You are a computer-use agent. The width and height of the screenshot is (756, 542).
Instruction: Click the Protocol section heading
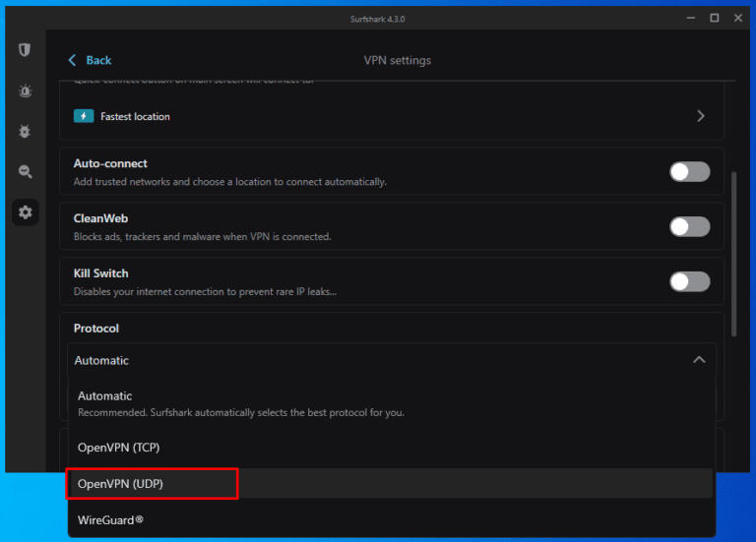tap(95, 329)
